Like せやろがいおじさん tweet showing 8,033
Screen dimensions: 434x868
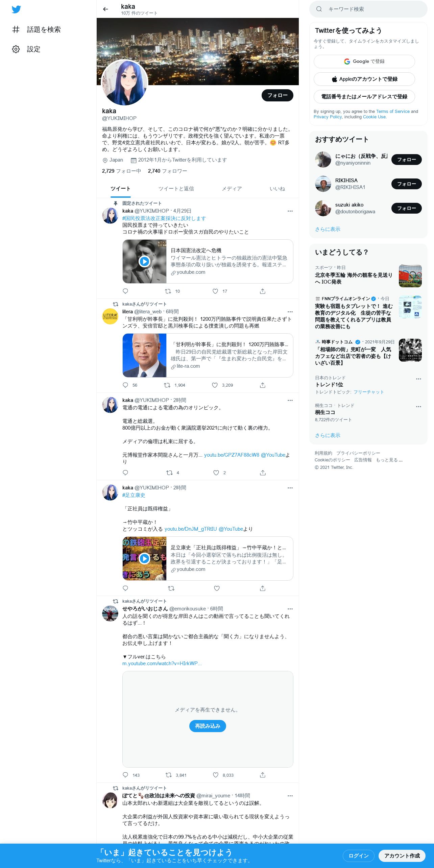223,775
